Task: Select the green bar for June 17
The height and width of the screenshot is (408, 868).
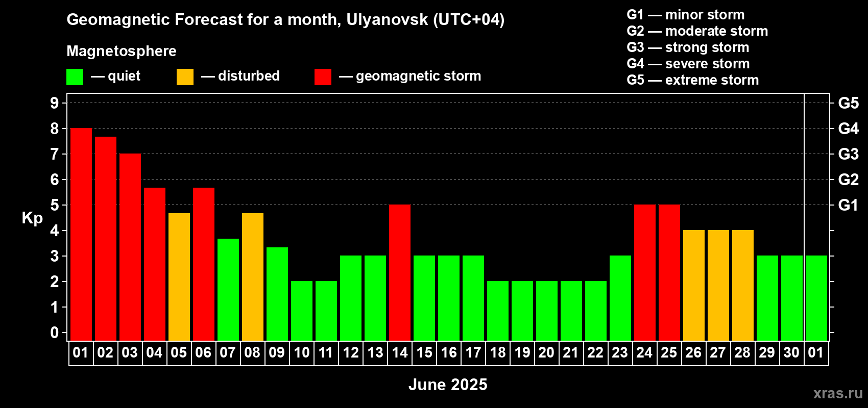Action: click(473, 298)
